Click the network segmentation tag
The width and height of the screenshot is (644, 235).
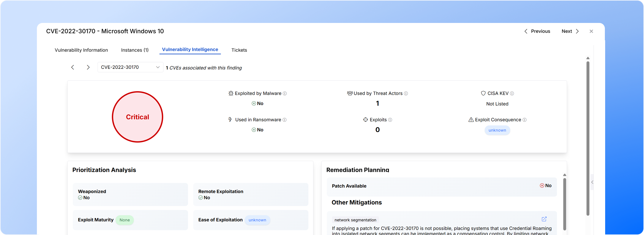pos(355,220)
